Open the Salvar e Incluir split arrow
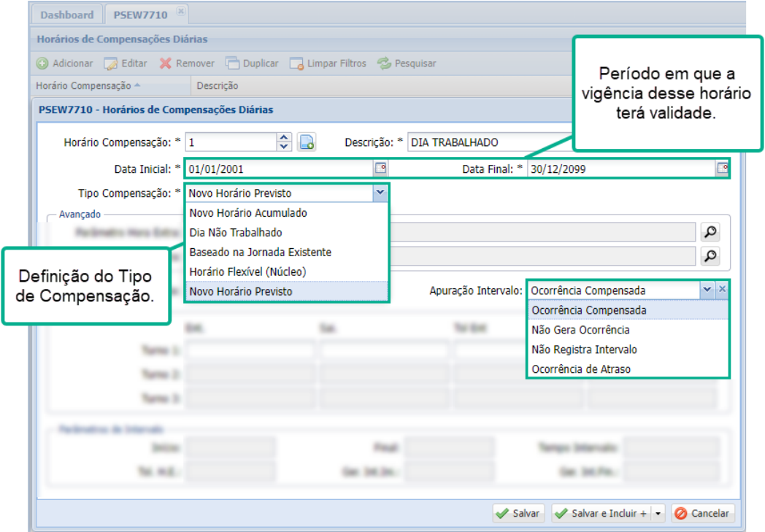 (658, 514)
